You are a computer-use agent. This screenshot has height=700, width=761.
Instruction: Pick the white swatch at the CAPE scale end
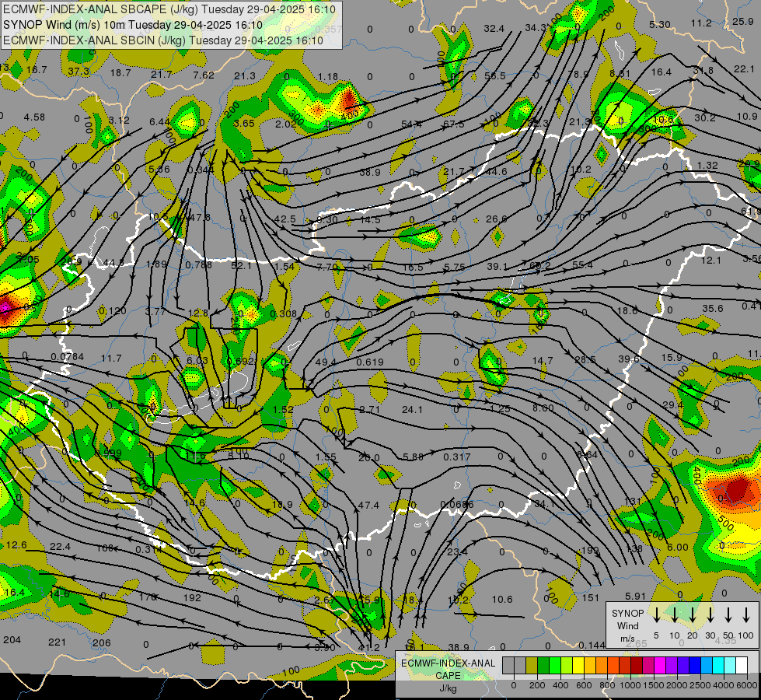pos(741,665)
